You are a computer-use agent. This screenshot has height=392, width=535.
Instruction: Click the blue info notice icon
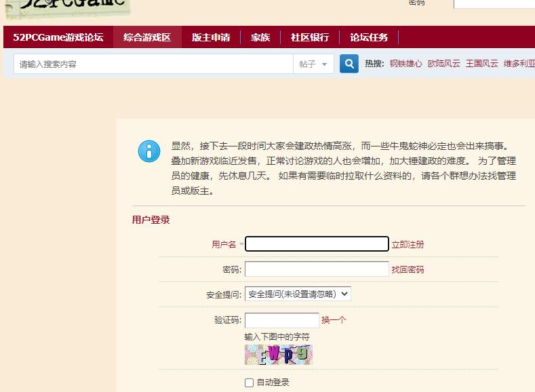point(149,151)
